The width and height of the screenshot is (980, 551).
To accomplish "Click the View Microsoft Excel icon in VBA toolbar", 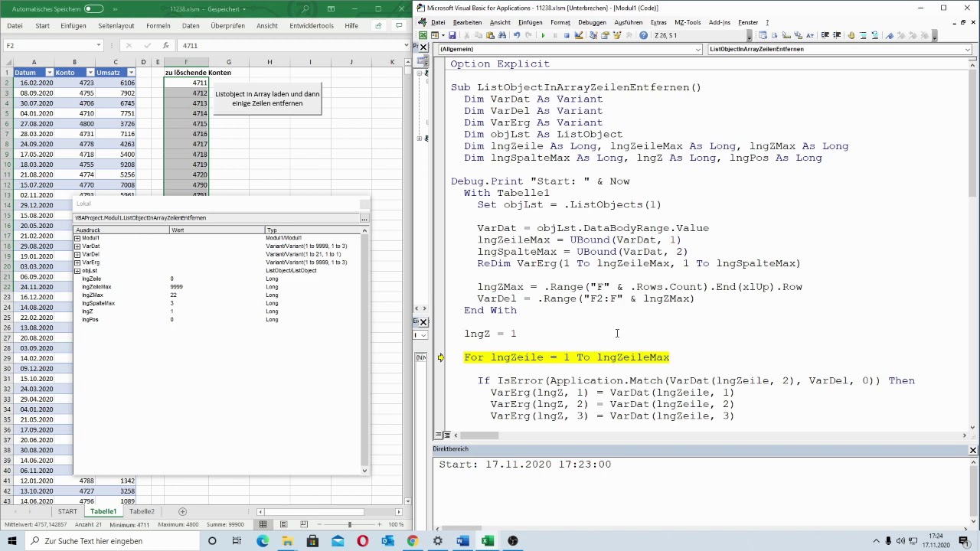I will click(423, 35).
